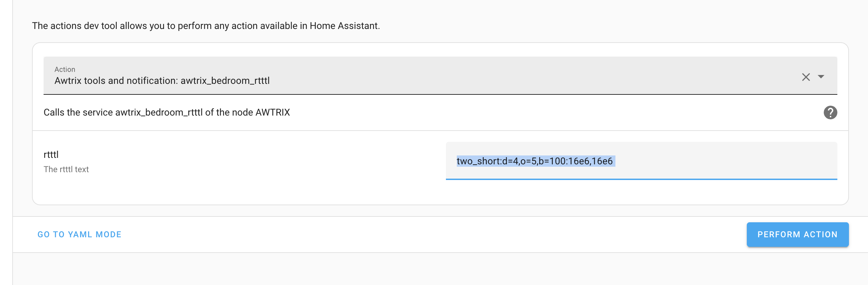Click the small "Action" field label
868x285 pixels.
pos(65,70)
